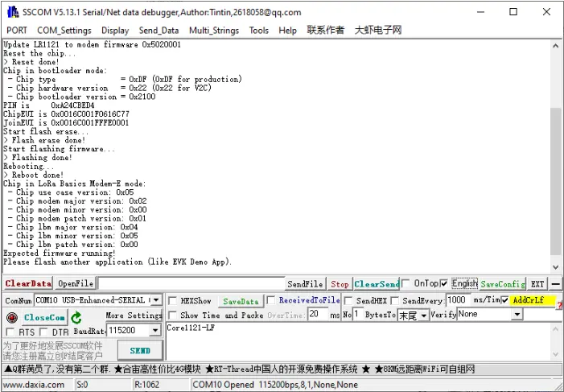Click the EXT expand button

point(537,283)
